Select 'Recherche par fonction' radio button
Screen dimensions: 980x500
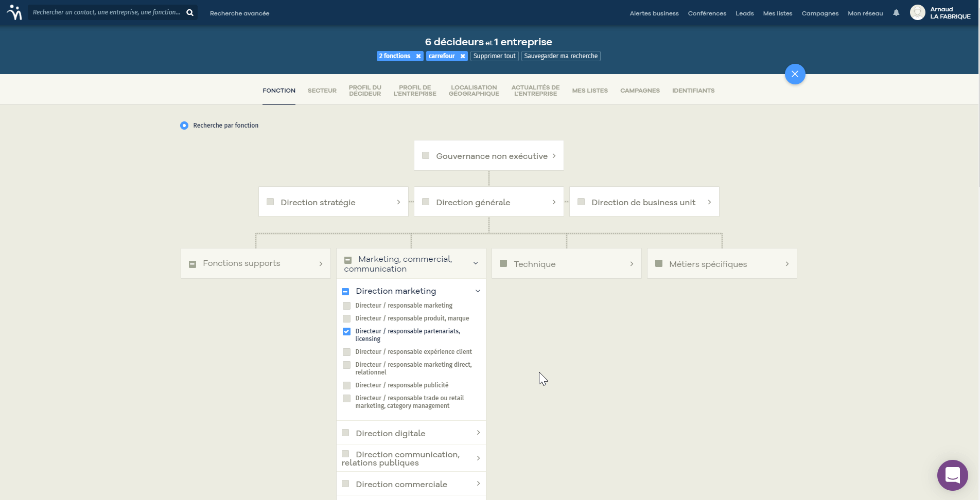[184, 126]
